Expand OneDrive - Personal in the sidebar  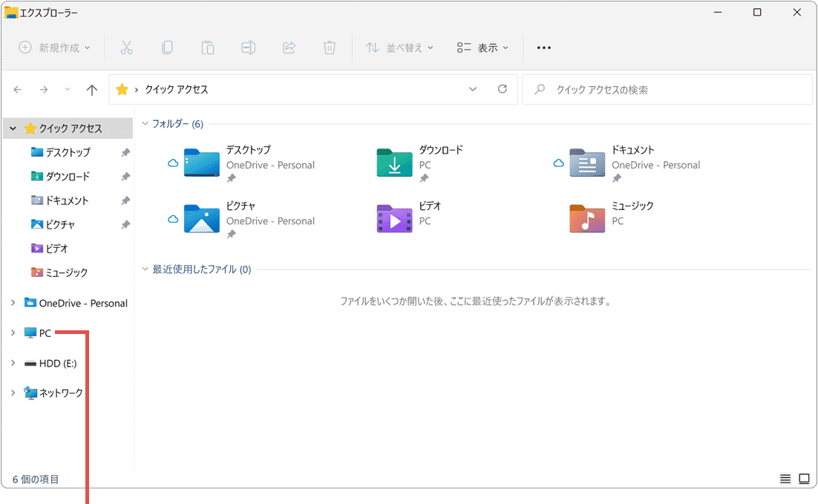tap(12, 303)
